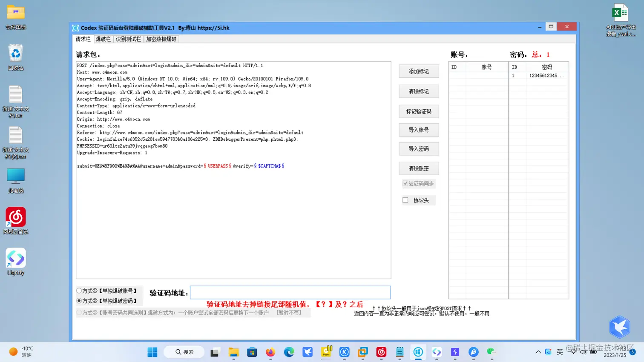Switch to the 爆破栏 tab
The image size is (644, 362).
tap(103, 39)
